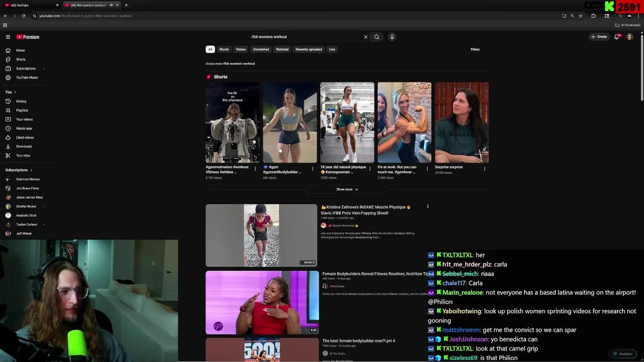Viewport: 644px width, 362px height.
Task: Select the Watched filter chip
Action: 282,49
